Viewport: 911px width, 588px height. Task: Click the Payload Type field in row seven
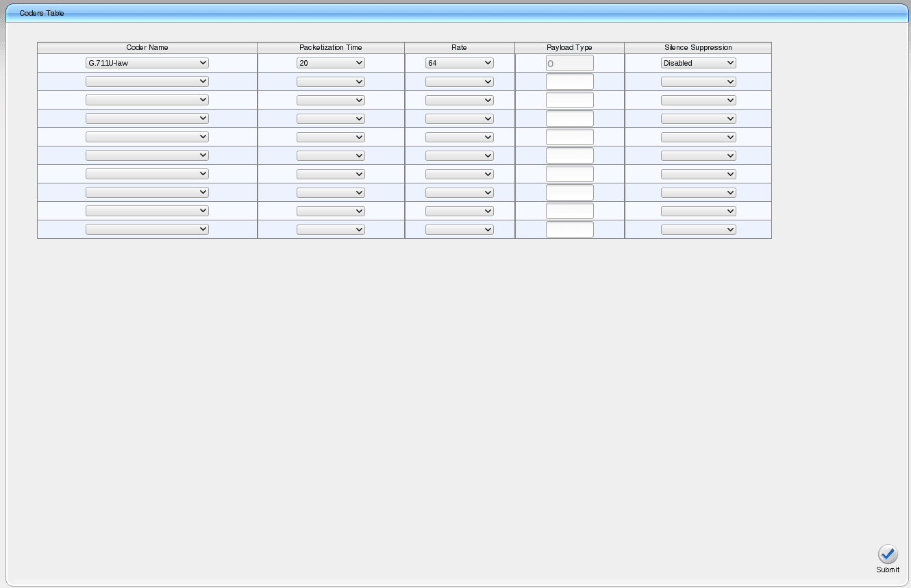(x=570, y=174)
